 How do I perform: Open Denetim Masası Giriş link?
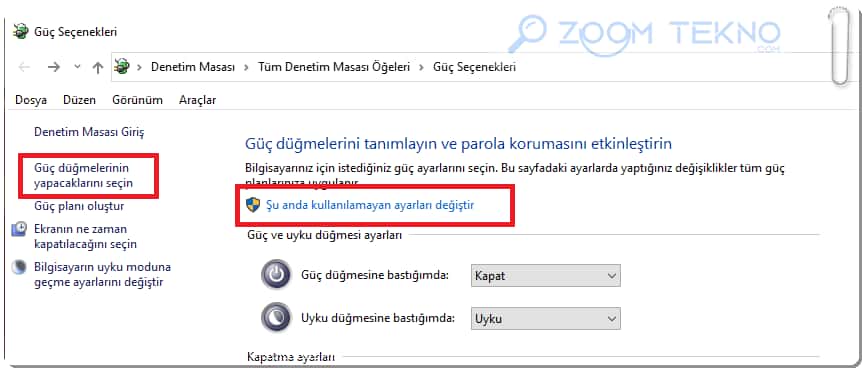click(89, 132)
